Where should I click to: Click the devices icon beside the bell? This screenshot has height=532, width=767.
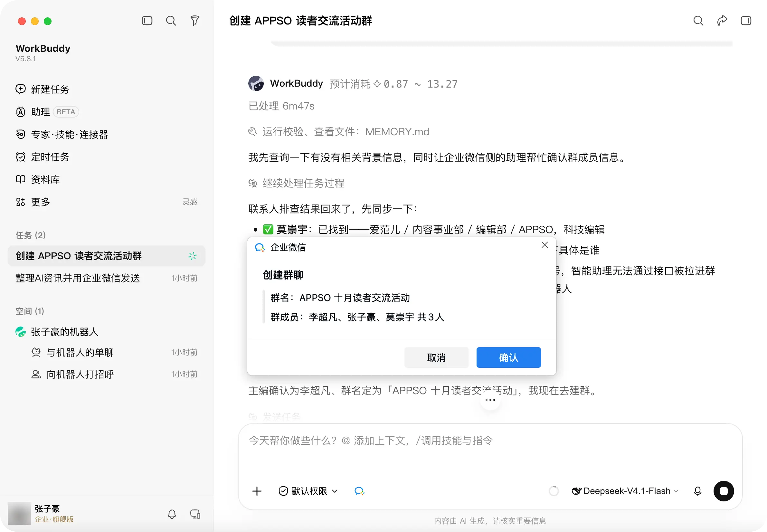[195, 514]
